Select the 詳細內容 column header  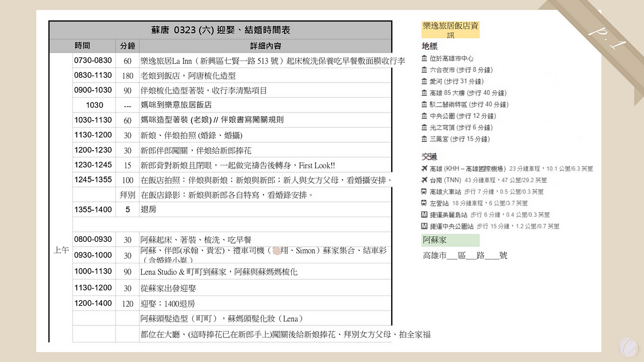coord(265,46)
